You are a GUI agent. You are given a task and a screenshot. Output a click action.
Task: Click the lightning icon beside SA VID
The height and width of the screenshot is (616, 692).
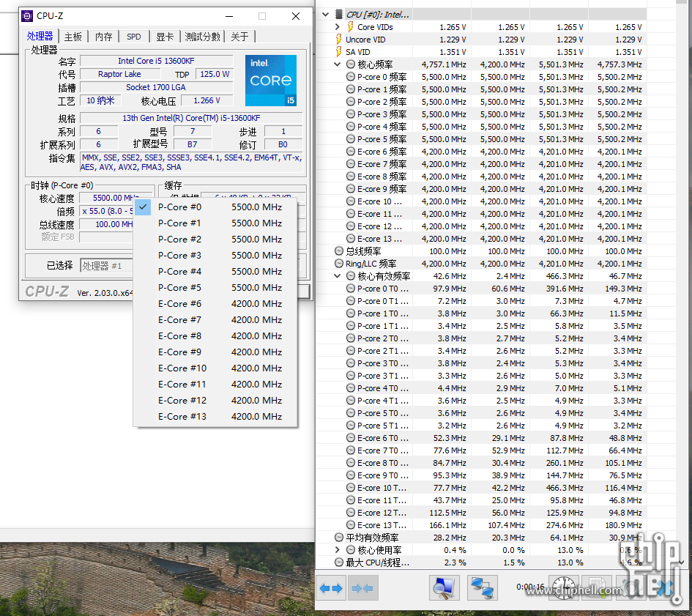coord(339,52)
